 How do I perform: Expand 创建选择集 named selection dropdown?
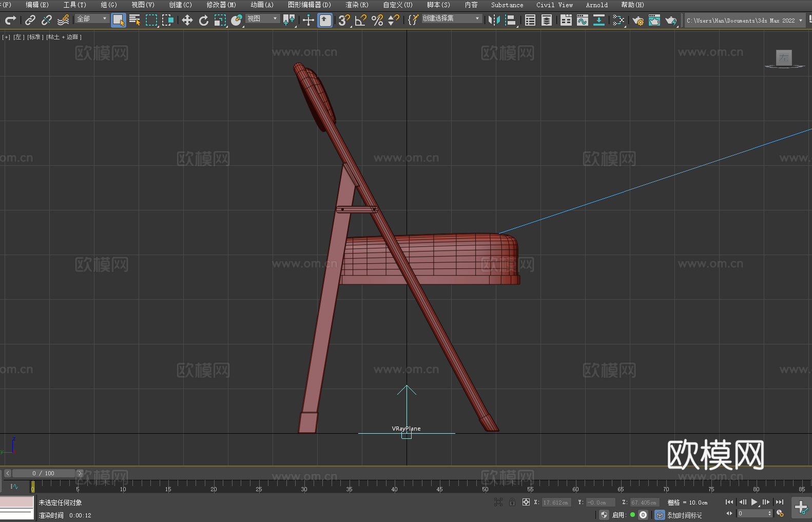point(452,18)
